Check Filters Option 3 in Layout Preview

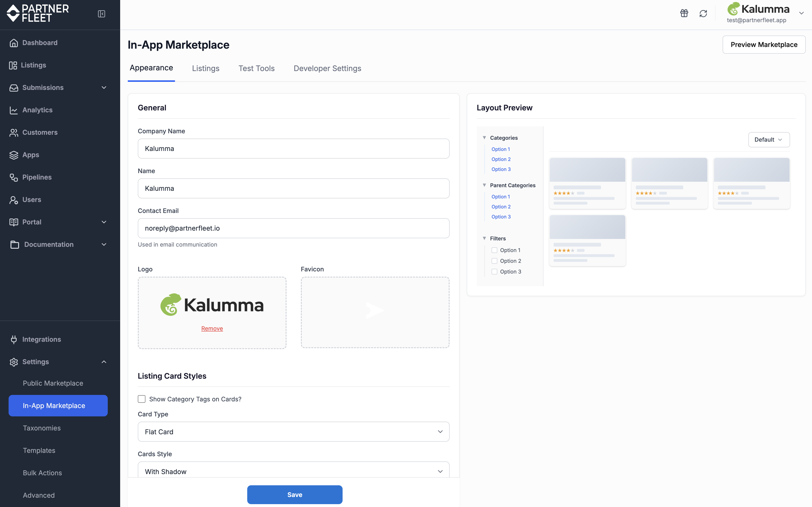coord(494,272)
